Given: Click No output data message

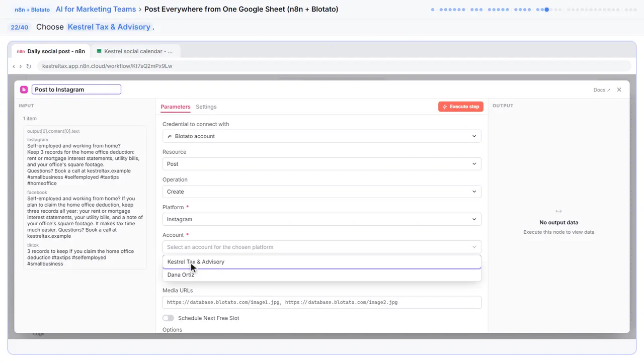Looking at the screenshot, I should coord(558,222).
